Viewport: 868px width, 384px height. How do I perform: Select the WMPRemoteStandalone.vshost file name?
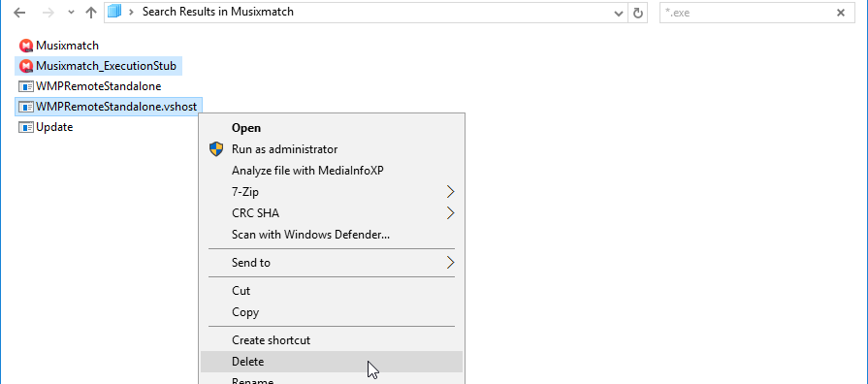point(116,107)
